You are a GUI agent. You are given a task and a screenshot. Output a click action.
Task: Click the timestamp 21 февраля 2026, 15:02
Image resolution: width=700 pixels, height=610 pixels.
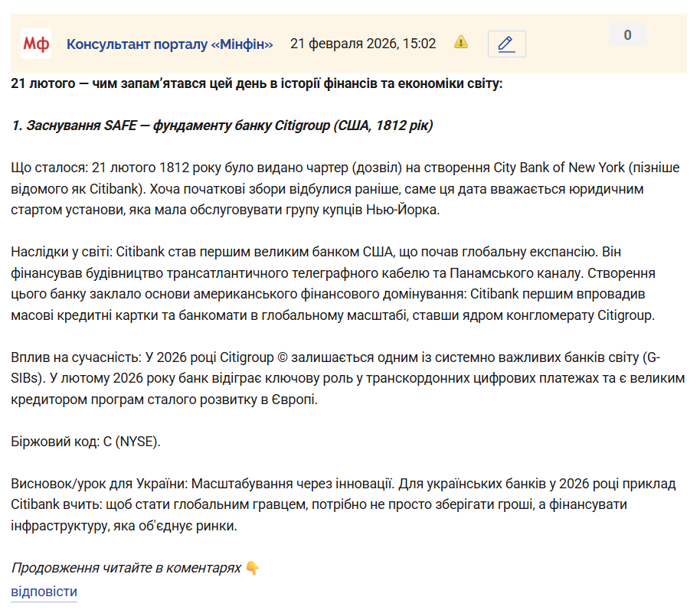point(363,44)
